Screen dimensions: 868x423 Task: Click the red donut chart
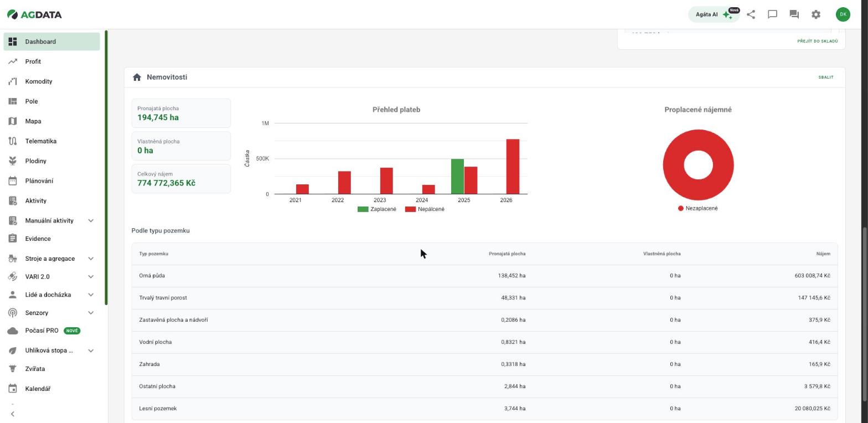click(698, 165)
